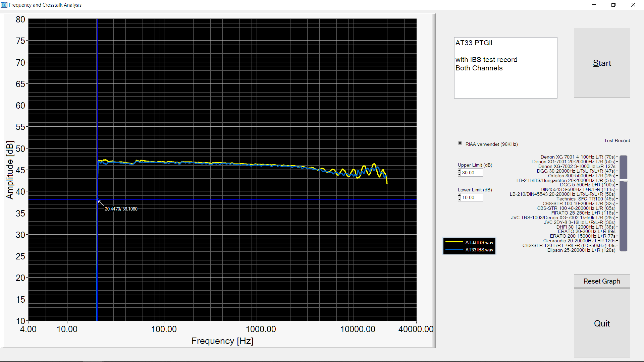
Task: Select JVC TRS-1003/Denon XG-7002 1k-50k entry
Action: click(563, 218)
